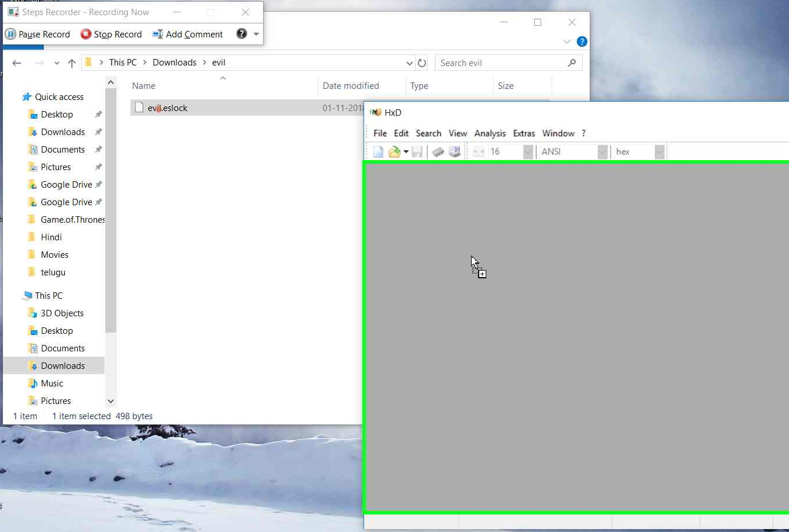The height and width of the screenshot is (532, 789).
Task: Toggle the Name column sort order
Action: click(x=144, y=85)
